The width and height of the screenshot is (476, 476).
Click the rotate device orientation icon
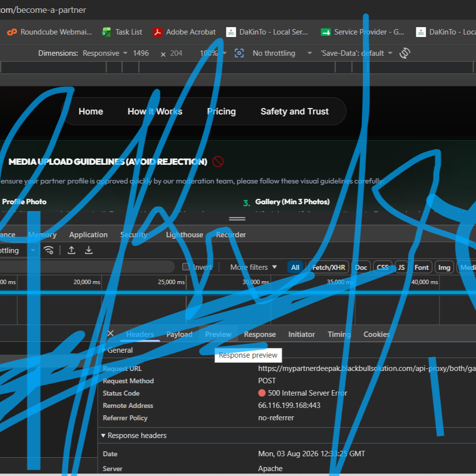pos(404,53)
